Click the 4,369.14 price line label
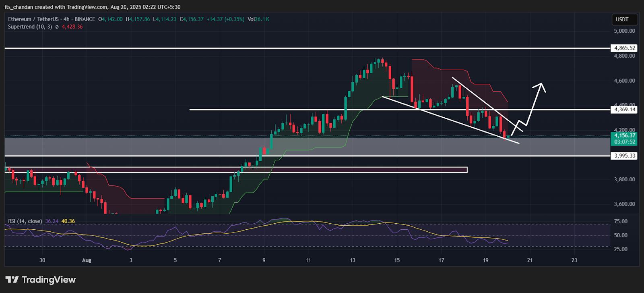Viewport: 644px width, 293px height. pos(625,110)
